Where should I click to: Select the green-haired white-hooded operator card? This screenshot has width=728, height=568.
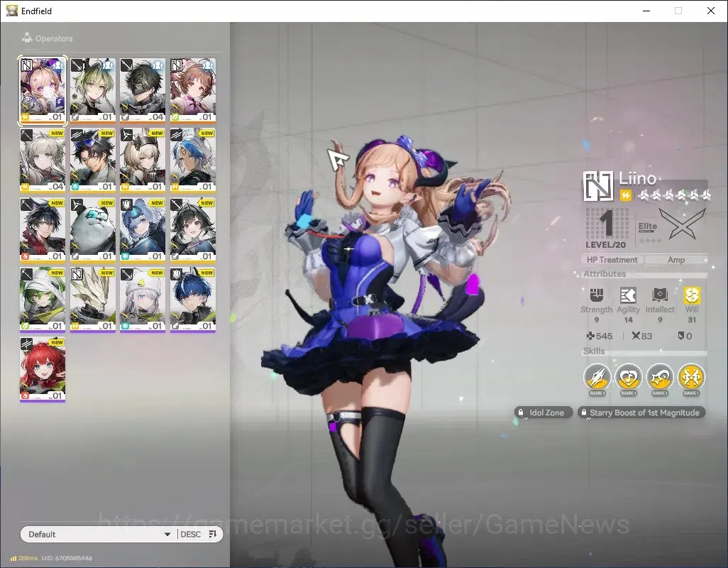[43, 300]
